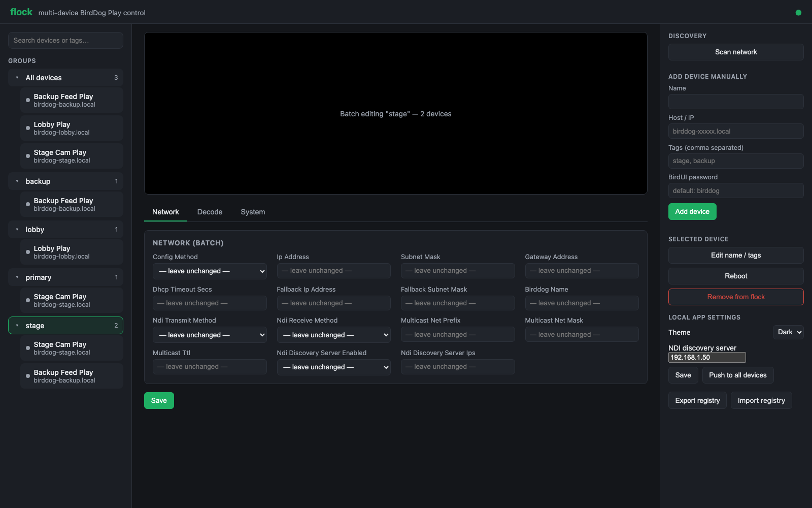The height and width of the screenshot is (508, 812).
Task: Click the Birddog Name field
Action: (x=582, y=303)
